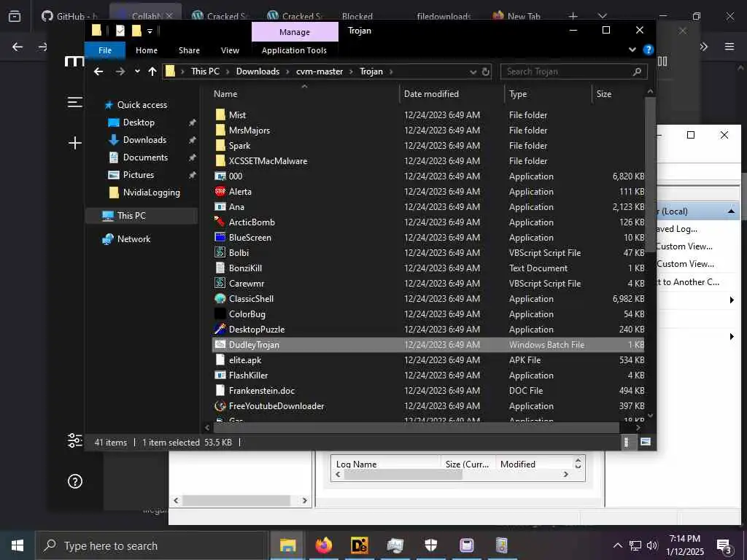This screenshot has width=747, height=560.
Task: Collapse the (Local) actions section
Action: tap(731, 211)
